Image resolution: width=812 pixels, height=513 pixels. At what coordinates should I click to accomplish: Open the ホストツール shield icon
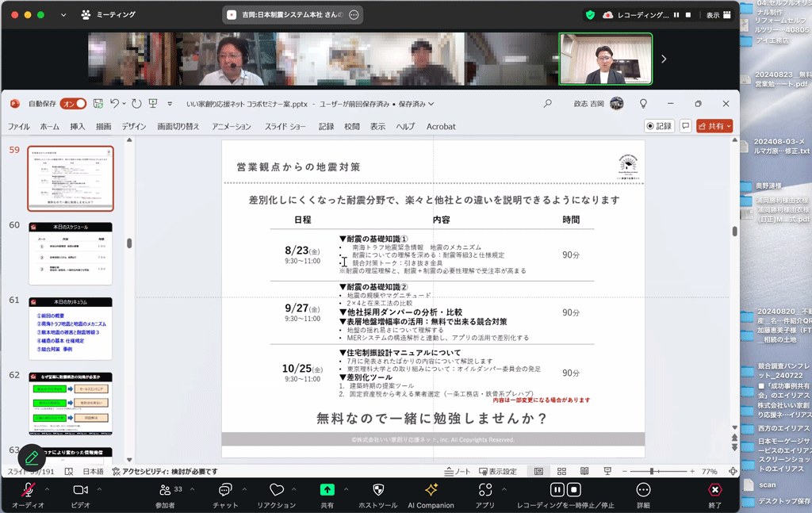coord(378,491)
